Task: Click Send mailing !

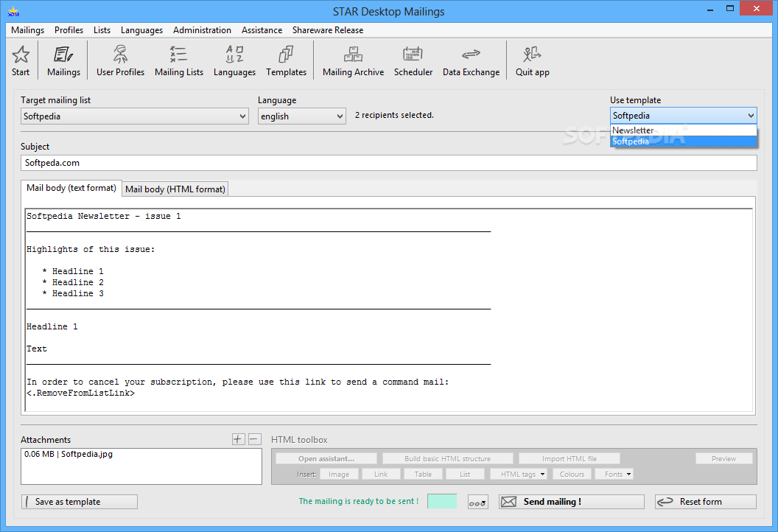Action: [x=572, y=502]
